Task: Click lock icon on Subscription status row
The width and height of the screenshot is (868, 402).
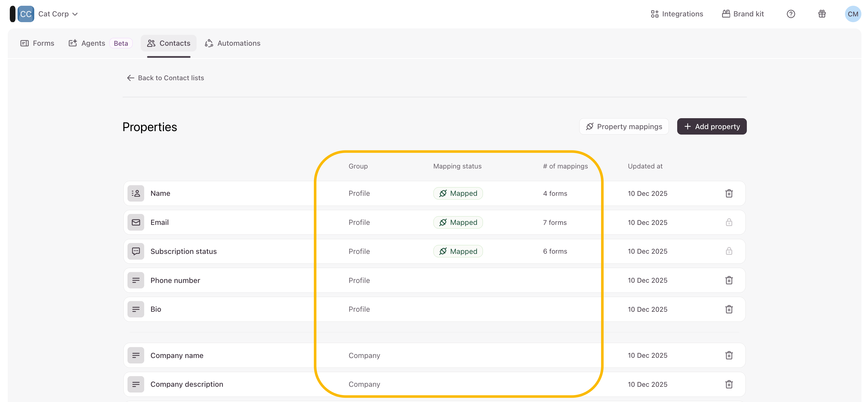Action: click(x=728, y=251)
